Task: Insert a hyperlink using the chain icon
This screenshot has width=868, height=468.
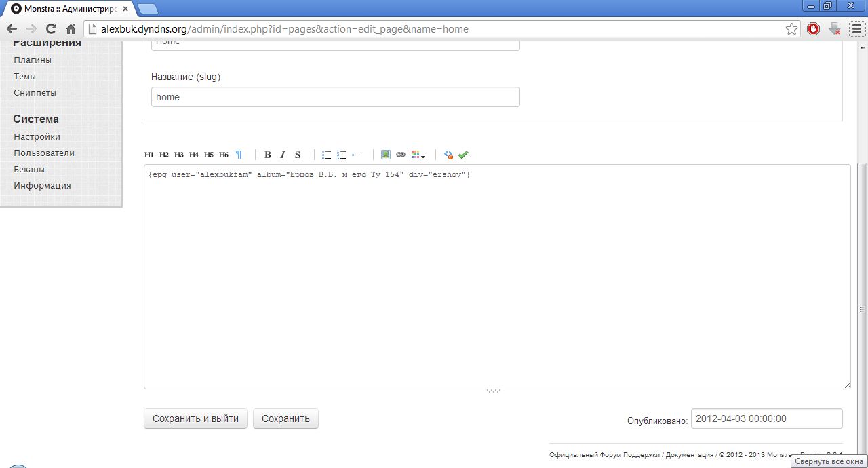Action: point(401,155)
